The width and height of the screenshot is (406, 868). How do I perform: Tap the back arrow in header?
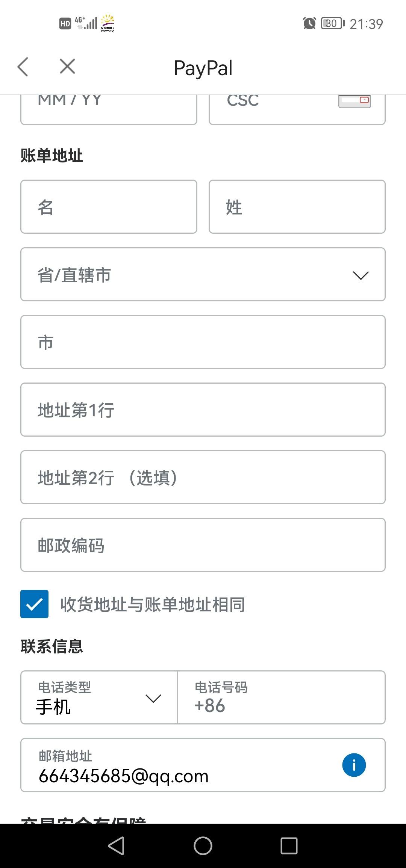pos(23,67)
